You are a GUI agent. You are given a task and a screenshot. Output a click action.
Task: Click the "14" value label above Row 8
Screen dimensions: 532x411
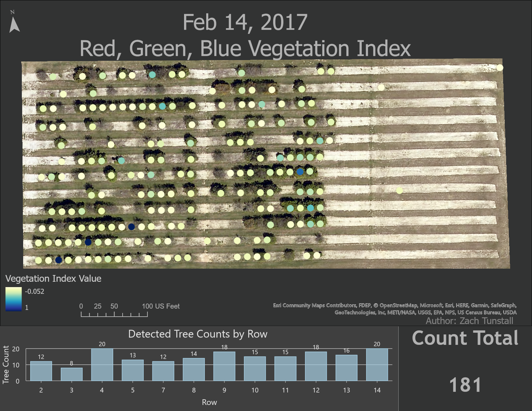coord(194,354)
